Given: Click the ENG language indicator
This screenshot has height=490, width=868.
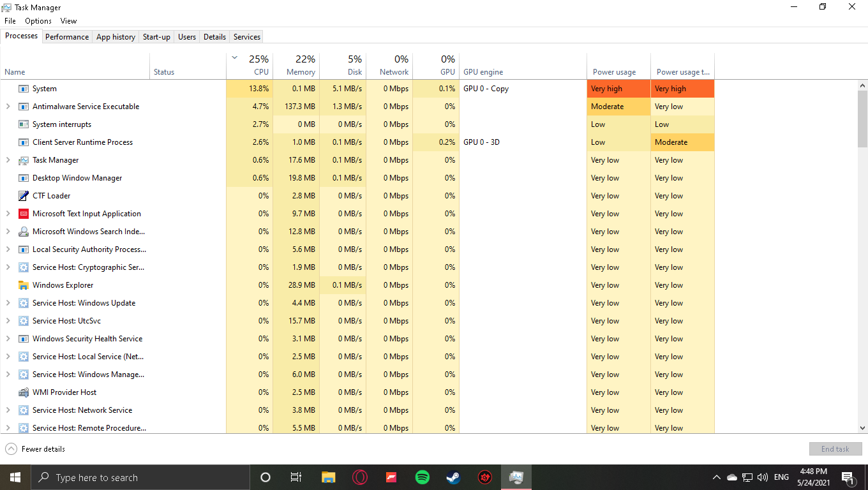Looking at the screenshot, I should point(781,477).
